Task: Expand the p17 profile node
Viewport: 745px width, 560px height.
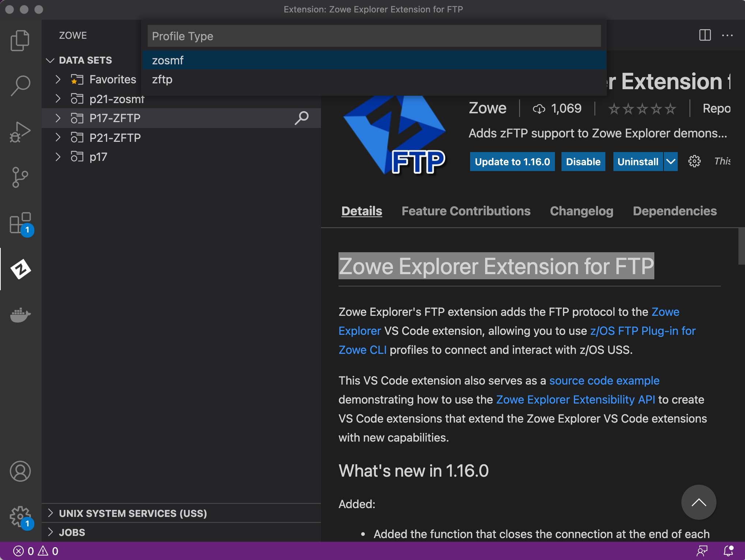Action: pyautogui.click(x=58, y=157)
